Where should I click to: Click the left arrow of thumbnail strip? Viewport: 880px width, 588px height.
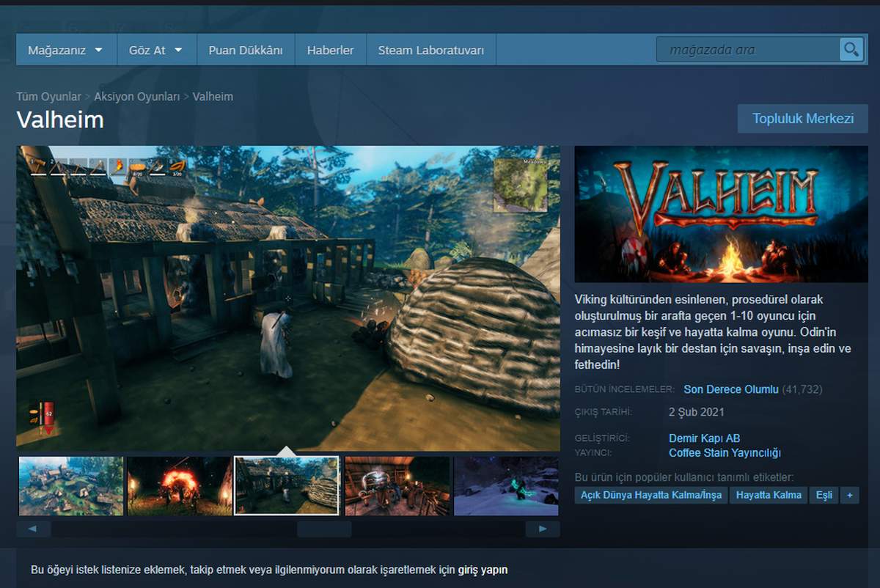34,528
